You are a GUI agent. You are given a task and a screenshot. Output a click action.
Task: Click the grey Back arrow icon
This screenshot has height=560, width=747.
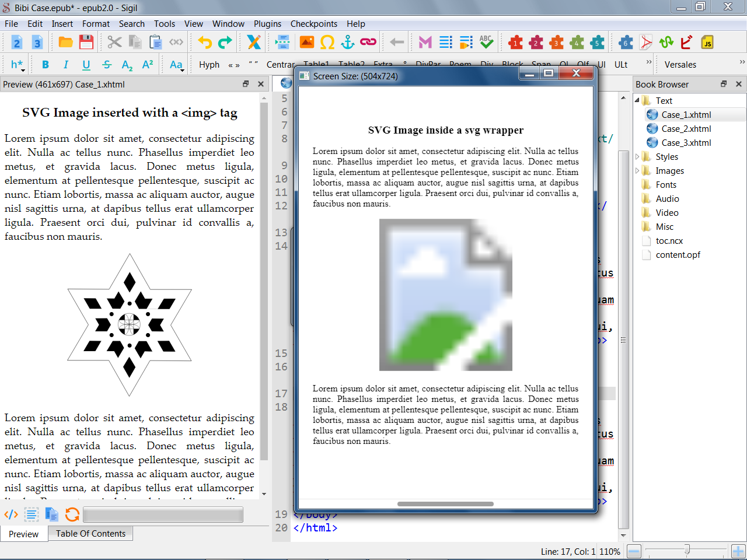(x=397, y=42)
